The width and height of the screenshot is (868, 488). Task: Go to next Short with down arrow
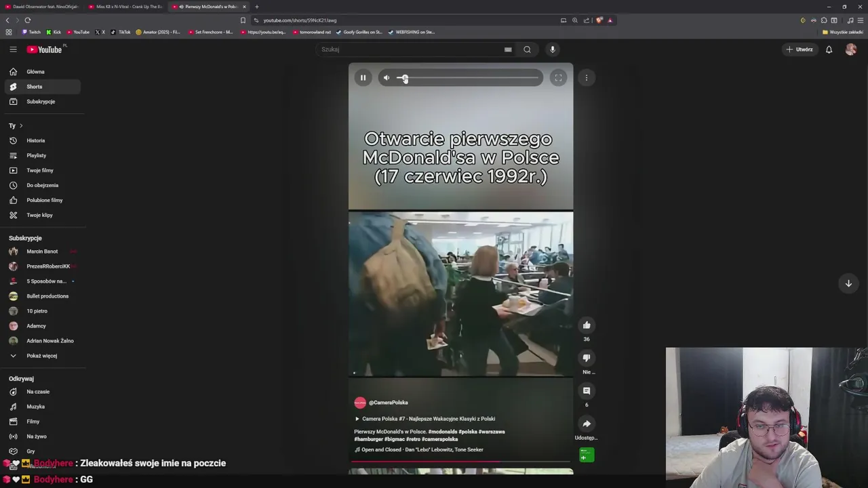[x=848, y=283]
